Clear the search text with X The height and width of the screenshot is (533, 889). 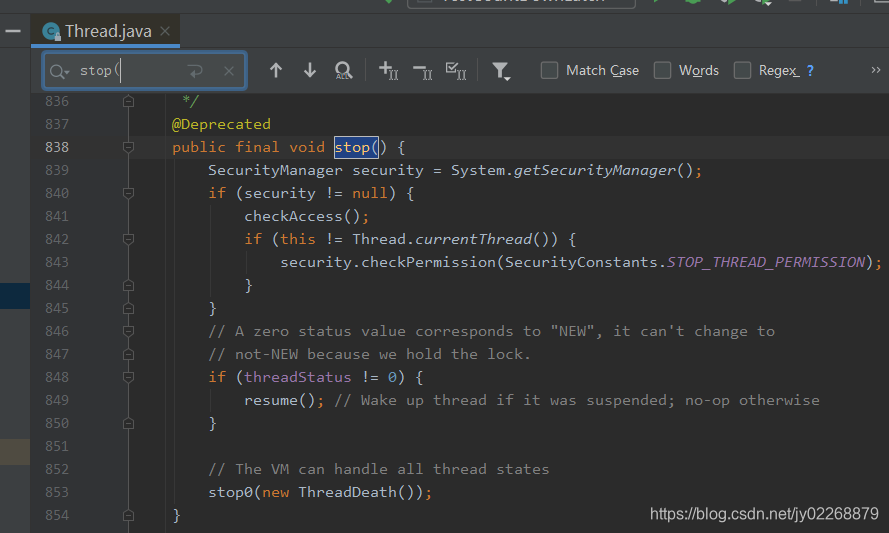(229, 71)
